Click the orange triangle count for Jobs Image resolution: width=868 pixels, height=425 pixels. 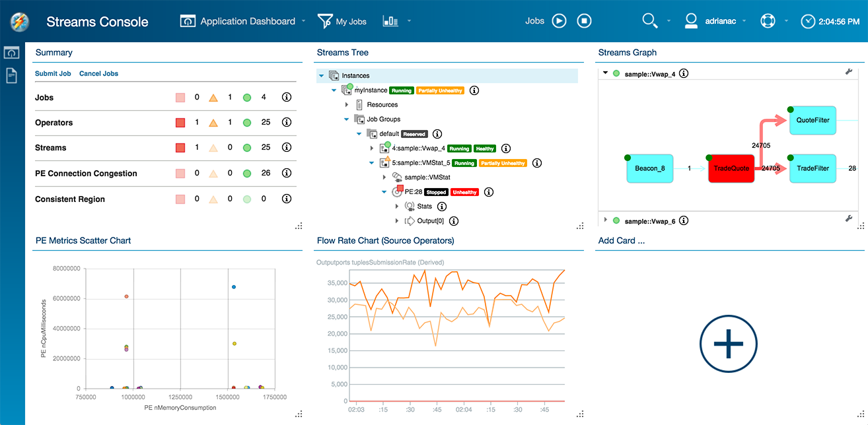213,98
